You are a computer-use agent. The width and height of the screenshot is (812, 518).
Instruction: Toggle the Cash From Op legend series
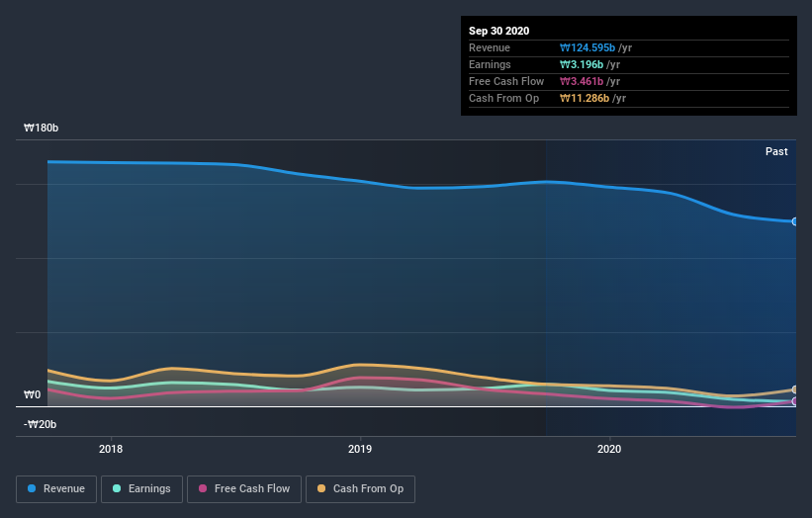tap(360, 489)
